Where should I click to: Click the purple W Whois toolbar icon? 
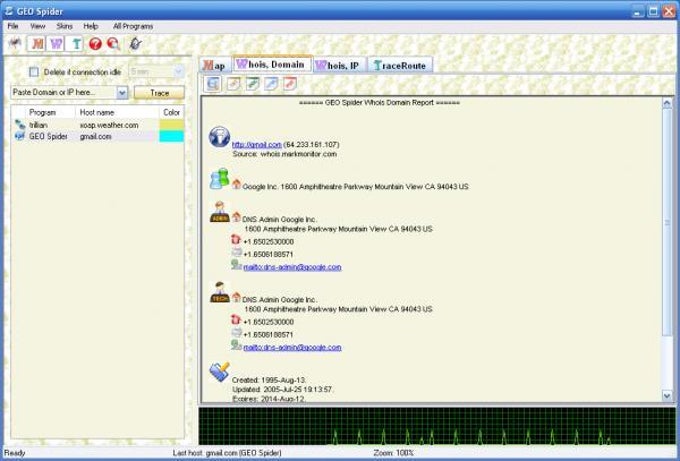point(56,44)
